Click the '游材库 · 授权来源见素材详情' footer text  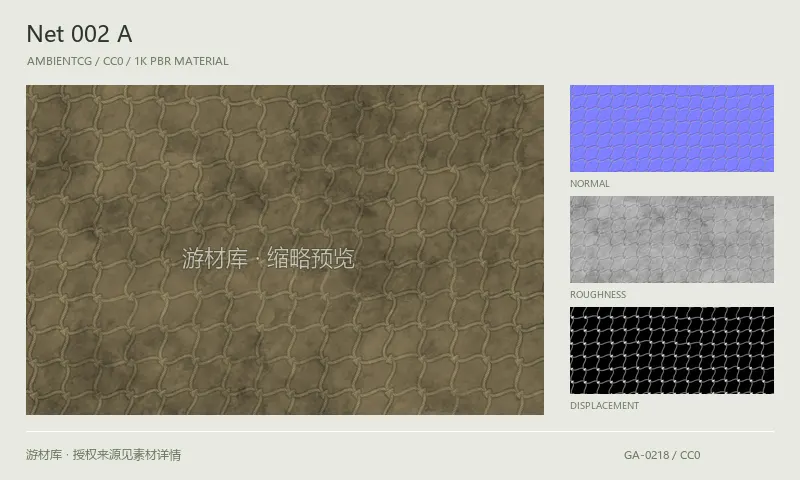[104, 454]
